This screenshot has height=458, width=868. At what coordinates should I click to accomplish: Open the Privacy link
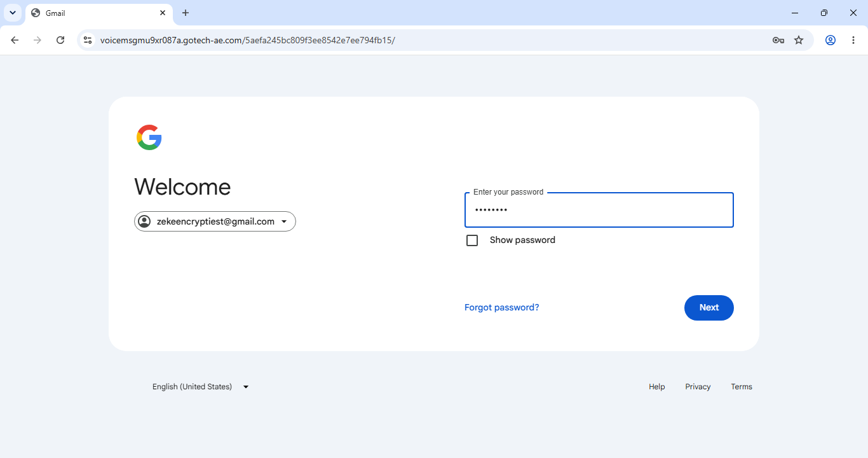pyautogui.click(x=698, y=387)
